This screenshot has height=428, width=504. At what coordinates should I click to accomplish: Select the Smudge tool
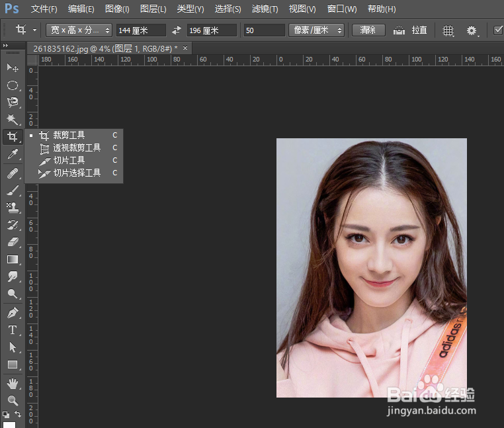(13, 277)
